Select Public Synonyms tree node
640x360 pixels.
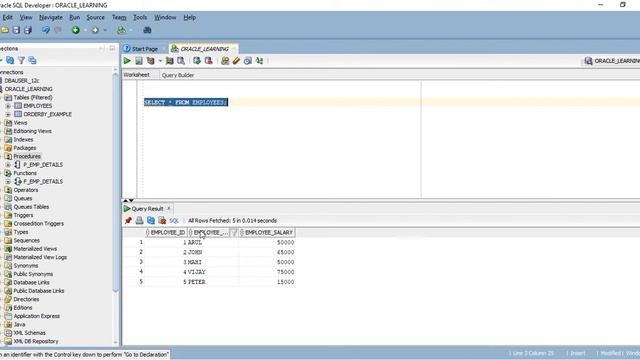[x=33, y=274]
